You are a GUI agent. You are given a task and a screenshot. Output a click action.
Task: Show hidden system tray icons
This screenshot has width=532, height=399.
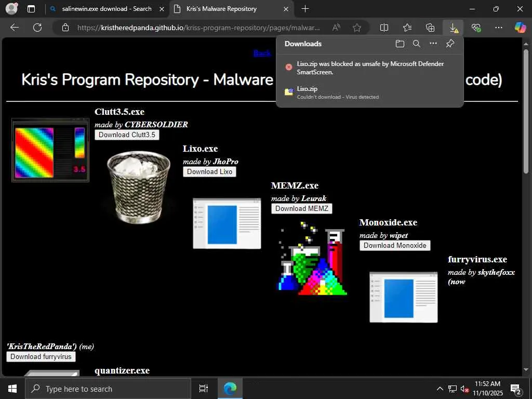coord(440,389)
